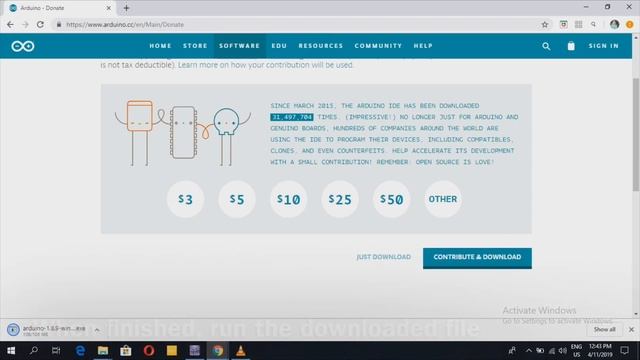
Task: Open the RESOURCES menu
Action: [x=321, y=46]
